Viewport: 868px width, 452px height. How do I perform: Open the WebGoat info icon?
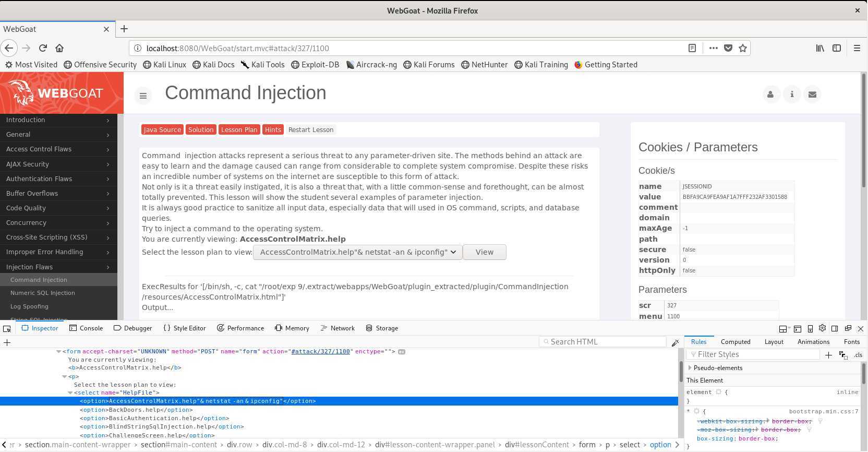(x=792, y=94)
